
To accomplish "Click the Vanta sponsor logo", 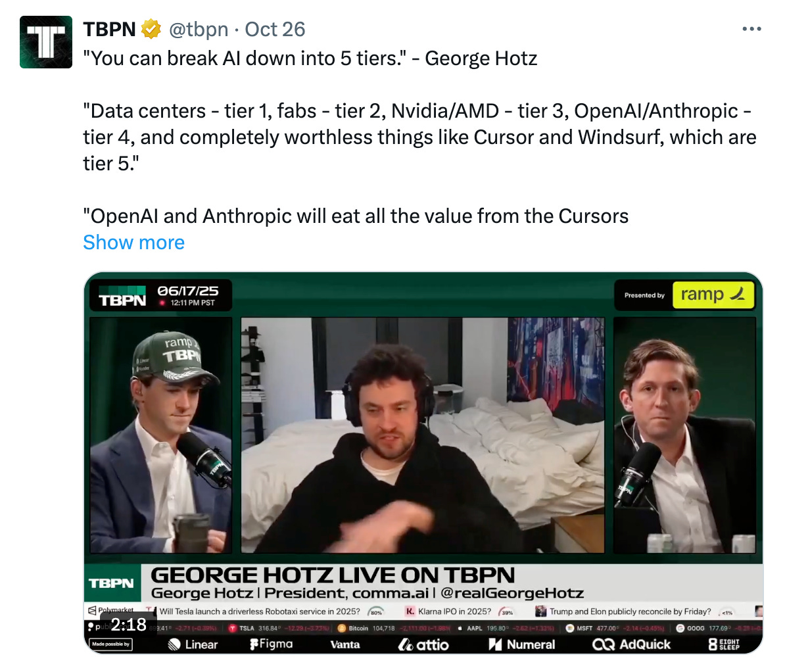I will tap(345, 644).
